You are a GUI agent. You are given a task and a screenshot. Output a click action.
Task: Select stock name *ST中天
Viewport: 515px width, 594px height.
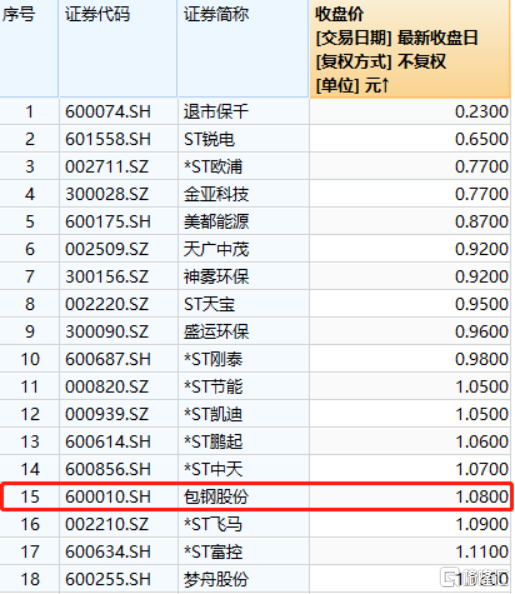click(x=213, y=469)
